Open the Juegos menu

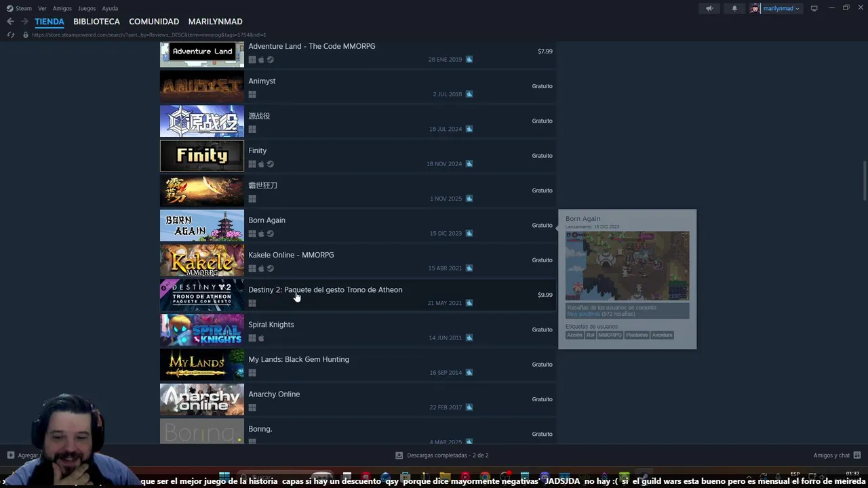pos(87,8)
